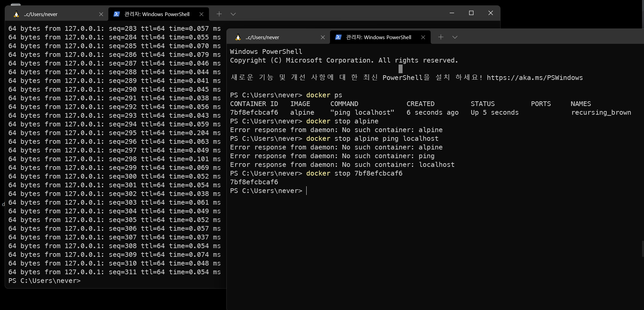This screenshot has height=310, width=644.
Task: Expand the profile dropdown in back terminal window
Action: point(233,14)
